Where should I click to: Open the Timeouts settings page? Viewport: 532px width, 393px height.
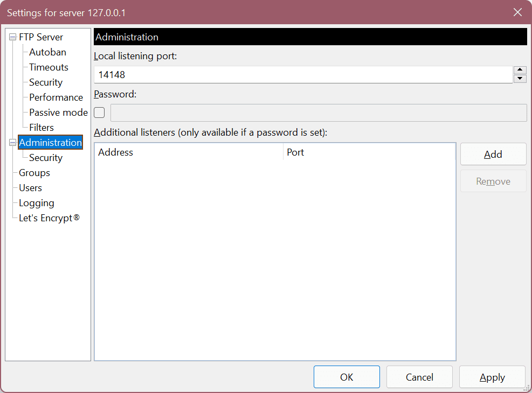pos(49,67)
